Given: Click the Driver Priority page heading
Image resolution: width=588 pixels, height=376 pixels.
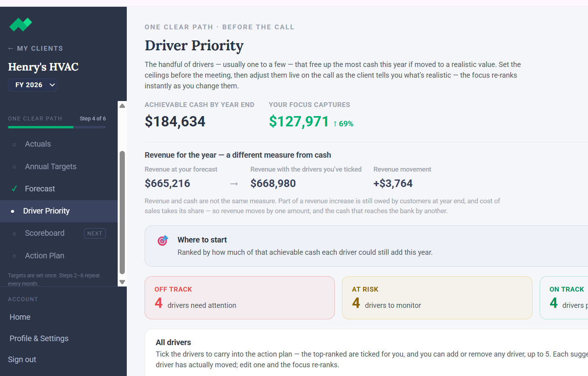Looking at the screenshot, I should coord(194,46).
